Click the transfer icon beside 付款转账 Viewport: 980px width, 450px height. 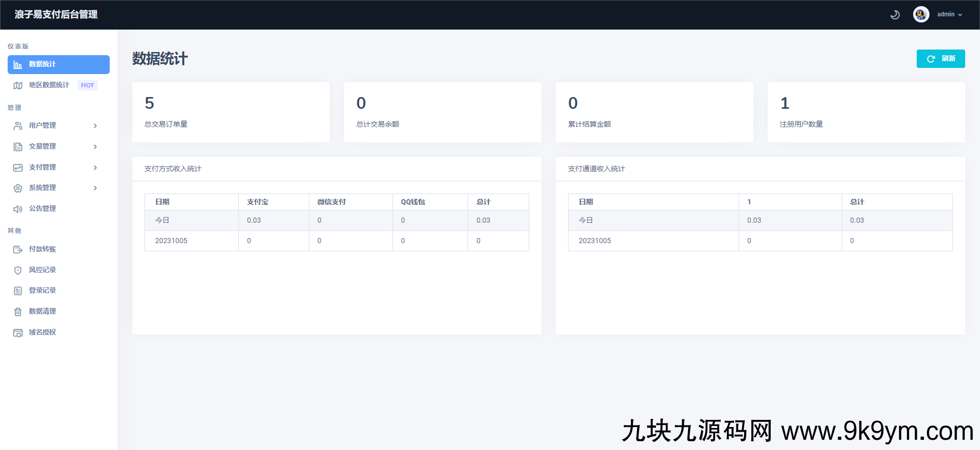[18, 249]
